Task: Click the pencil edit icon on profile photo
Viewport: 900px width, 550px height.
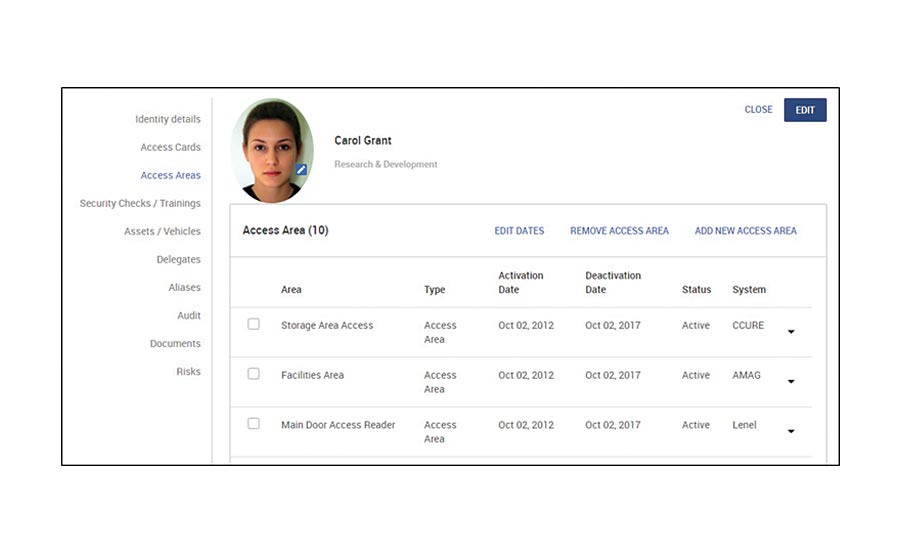Action: click(x=301, y=170)
